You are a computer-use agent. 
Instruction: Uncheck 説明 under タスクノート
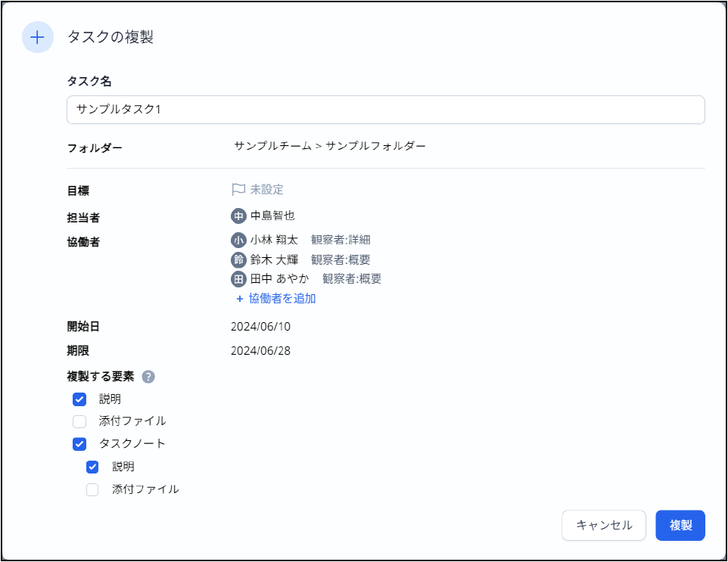92,467
